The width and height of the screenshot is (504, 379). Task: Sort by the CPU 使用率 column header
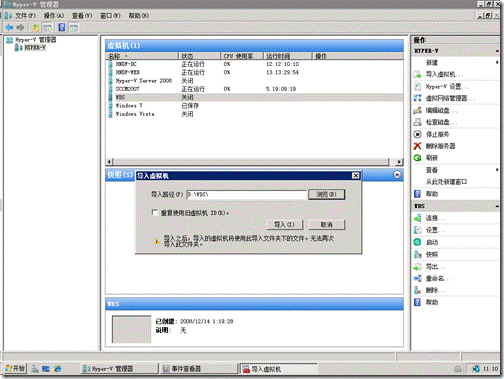coord(242,56)
